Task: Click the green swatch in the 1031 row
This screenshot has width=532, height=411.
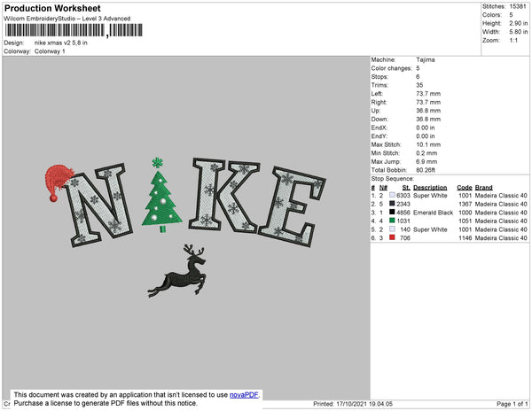Action: coord(392,221)
